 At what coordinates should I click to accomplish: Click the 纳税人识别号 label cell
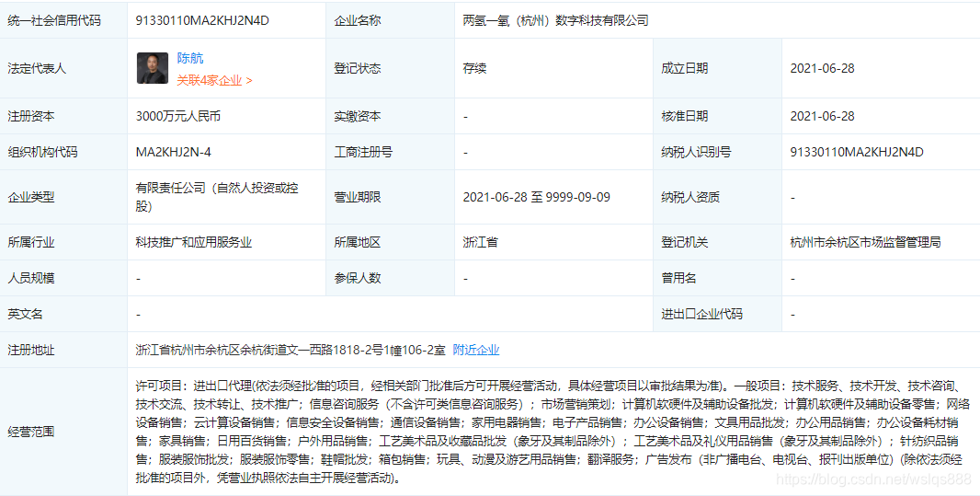pyautogui.click(x=717, y=152)
